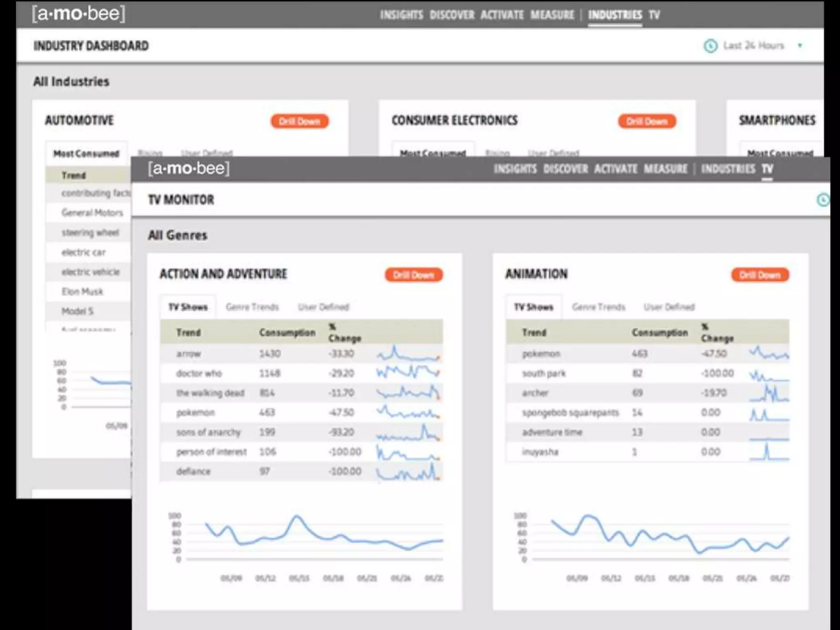The height and width of the screenshot is (630, 840).
Task: Drill Down into the Animation genre
Action: (760, 275)
